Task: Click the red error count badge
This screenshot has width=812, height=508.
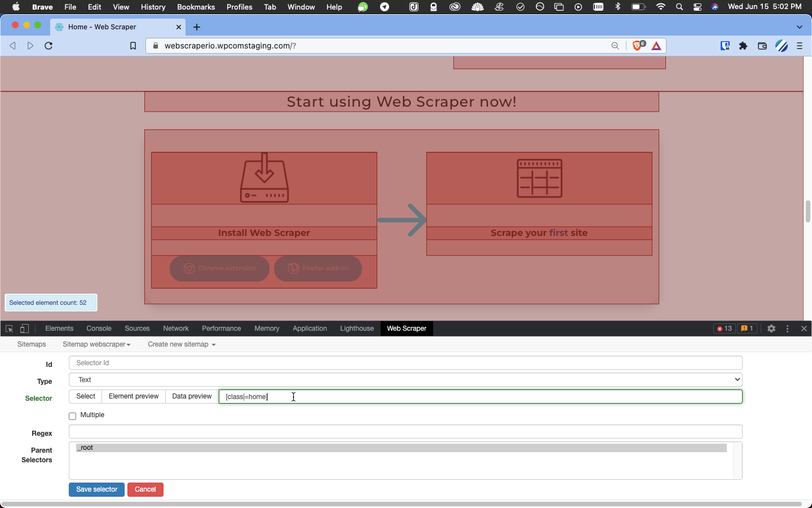Action: tap(724, 329)
